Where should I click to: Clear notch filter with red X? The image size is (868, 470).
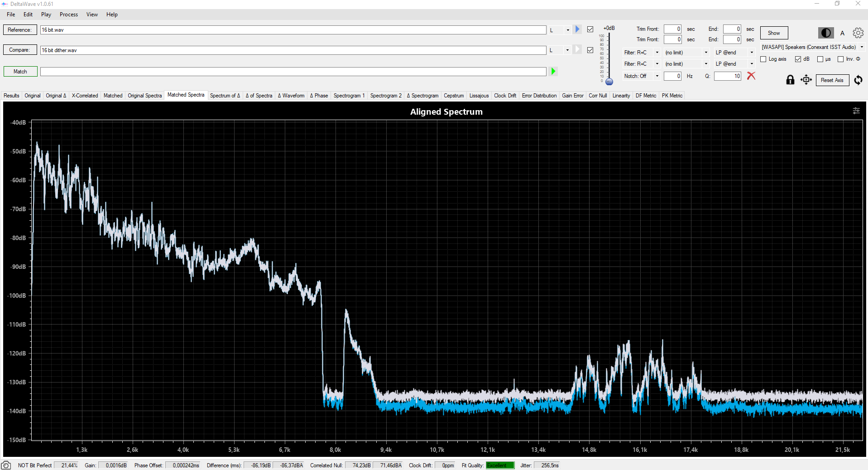751,76
